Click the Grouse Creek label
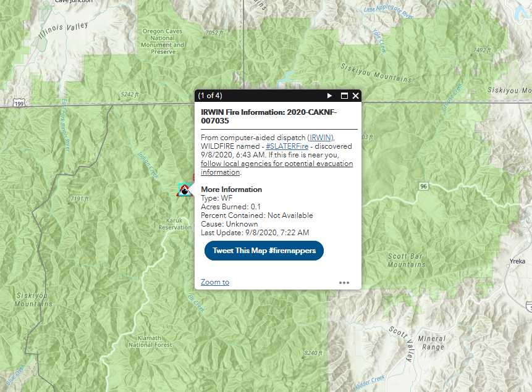The image size is (532, 392). (452, 97)
